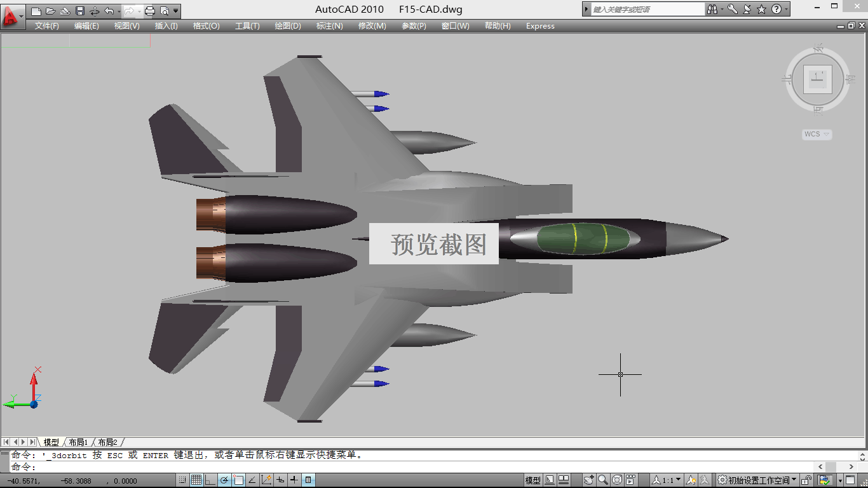Toggle Grid Display in status bar

tap(196, 480)
